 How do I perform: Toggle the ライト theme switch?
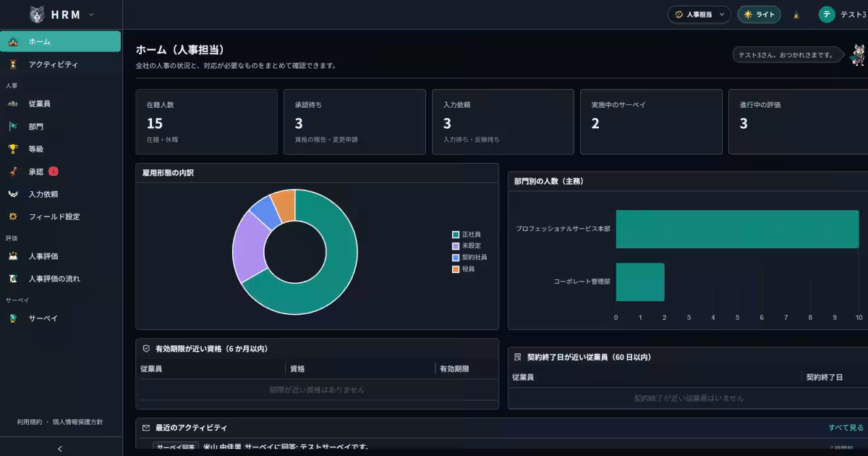(759, 14)
